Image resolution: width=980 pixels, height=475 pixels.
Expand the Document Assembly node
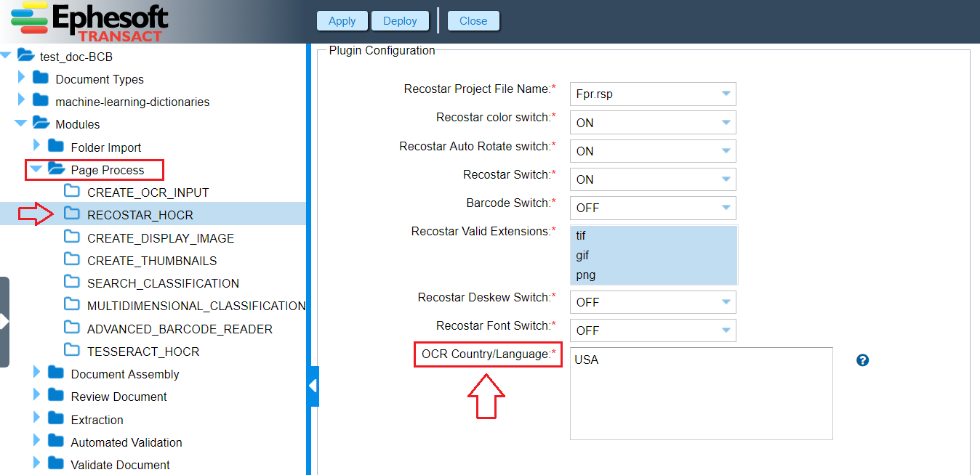(37, 373)
